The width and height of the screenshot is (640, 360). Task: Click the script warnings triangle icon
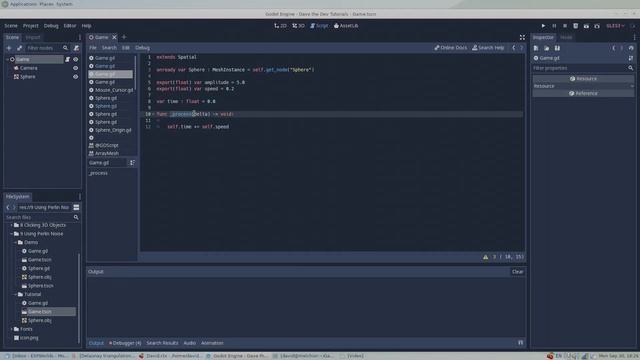pyautogui.click(x=485, y=257)
